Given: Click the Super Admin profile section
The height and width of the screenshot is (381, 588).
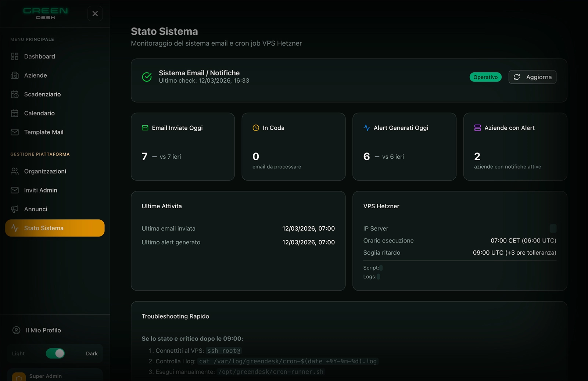Looking at the screenshot, I should (x=46, y=376).
